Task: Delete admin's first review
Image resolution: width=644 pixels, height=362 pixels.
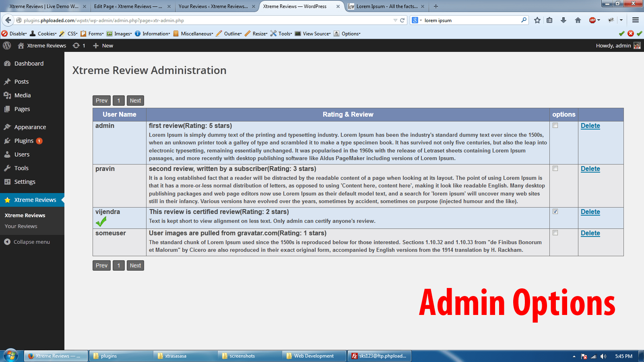Action: [590, 126]
